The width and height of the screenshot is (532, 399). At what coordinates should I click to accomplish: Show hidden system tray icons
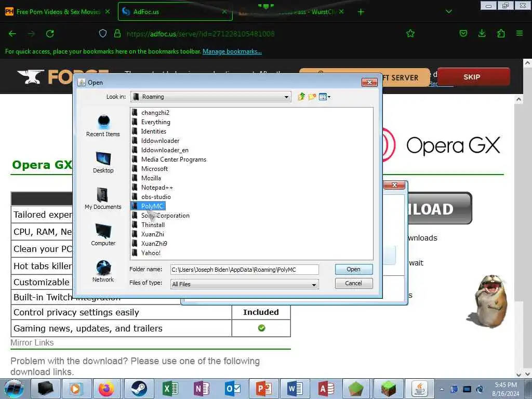(x=442, y=389)
